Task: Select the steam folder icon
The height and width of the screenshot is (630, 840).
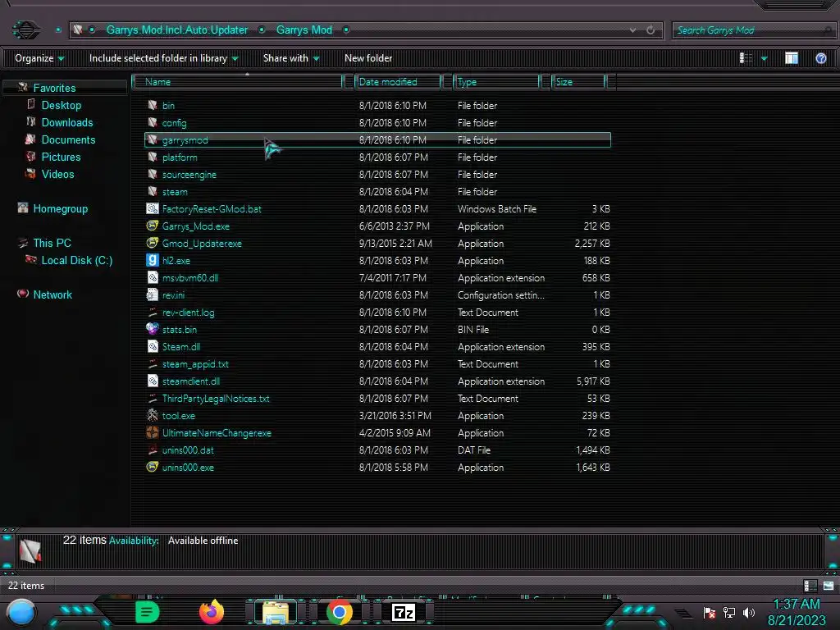Action: coord(153,191)
